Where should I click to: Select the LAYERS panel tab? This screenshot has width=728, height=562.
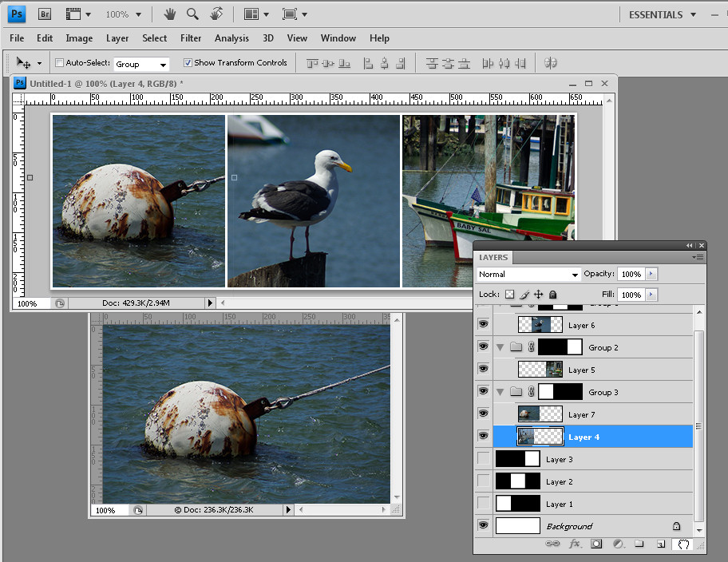pyautogui.click(x=493, y=257)
